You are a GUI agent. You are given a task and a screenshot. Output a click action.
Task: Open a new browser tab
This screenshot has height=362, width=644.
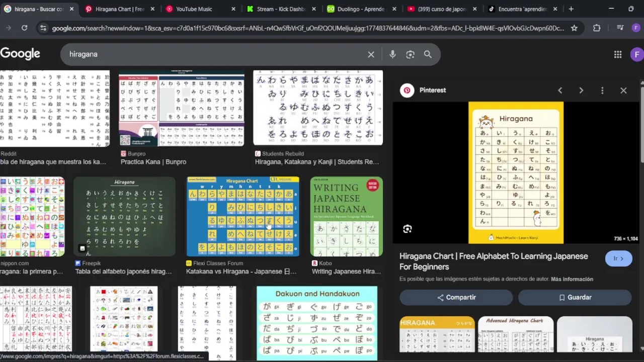click(571, 9)
